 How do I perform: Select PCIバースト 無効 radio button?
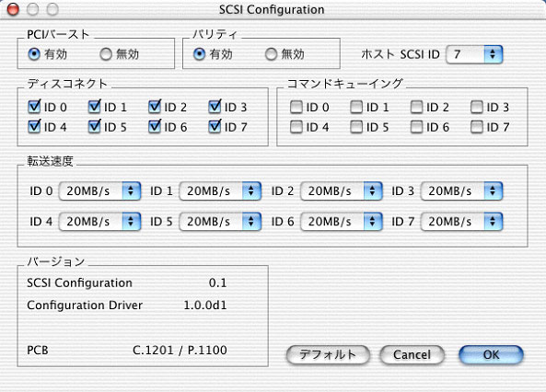pos(106,54)
